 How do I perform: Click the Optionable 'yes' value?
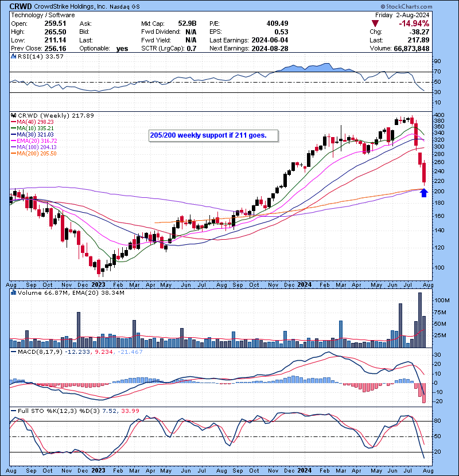point(122,49)
